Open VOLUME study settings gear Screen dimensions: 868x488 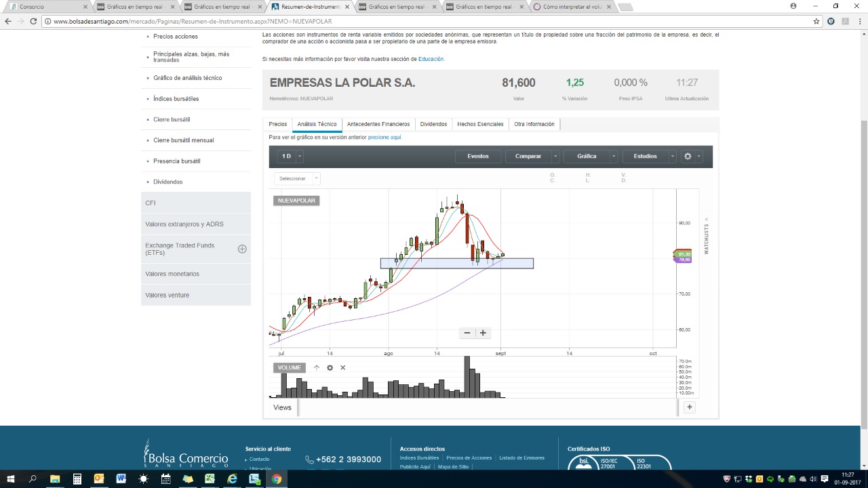point(330,368)
